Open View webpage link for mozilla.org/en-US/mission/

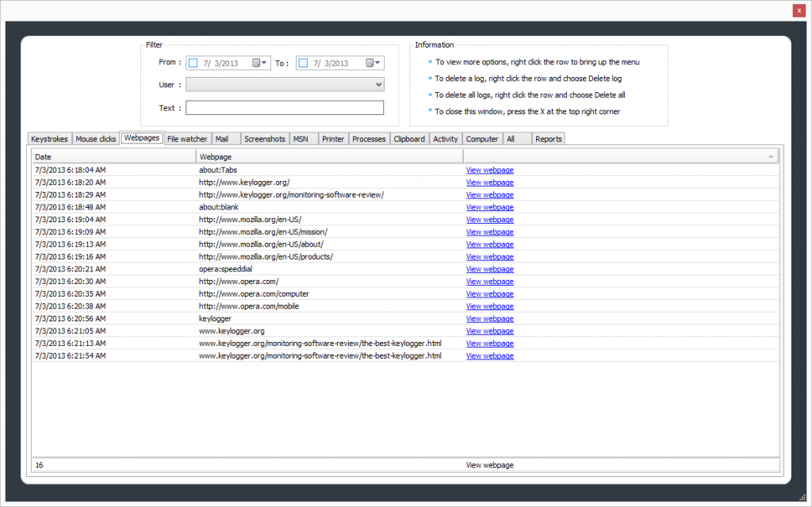(489, 232)
